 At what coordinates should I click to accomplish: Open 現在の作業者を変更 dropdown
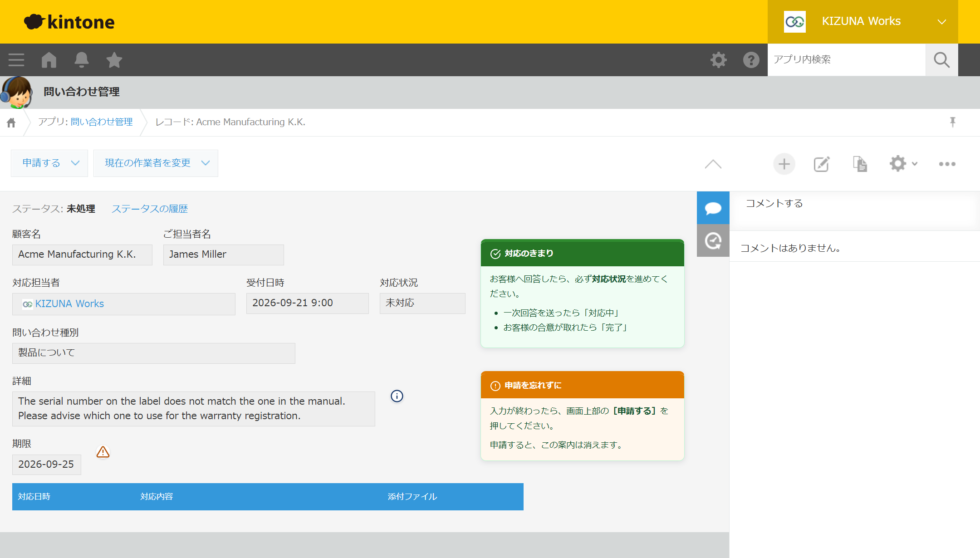pyautogui.click(x=156, y=163)
